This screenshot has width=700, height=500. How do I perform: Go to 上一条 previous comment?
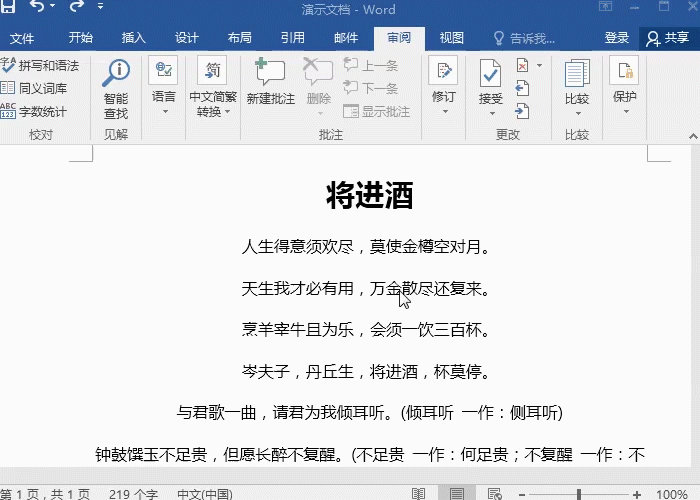pos(371,66)
